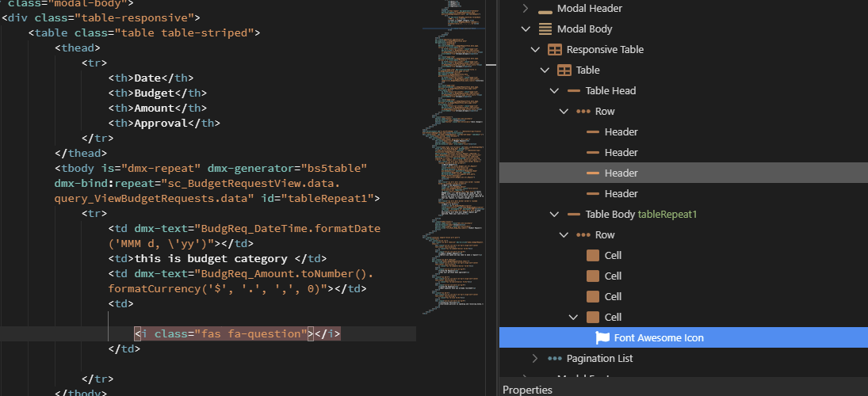This screenshot has height=396, width=868.
Task: Collapse the Modal Body node
Action: [526, 29]
